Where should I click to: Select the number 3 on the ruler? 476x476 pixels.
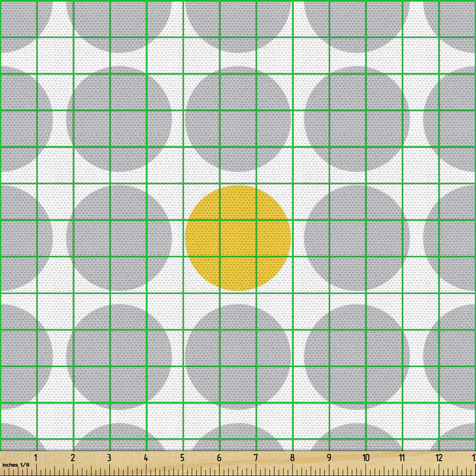pyautogui.click(x=109, y=458)
